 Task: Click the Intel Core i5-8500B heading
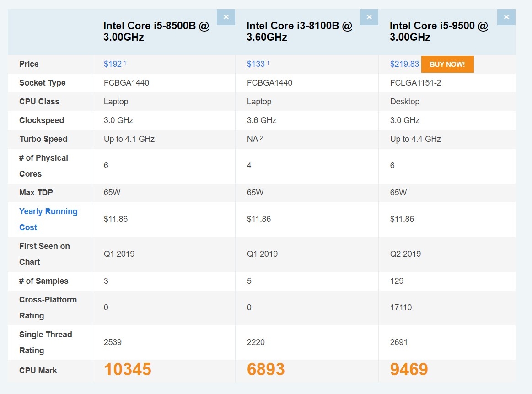(156, 32)
